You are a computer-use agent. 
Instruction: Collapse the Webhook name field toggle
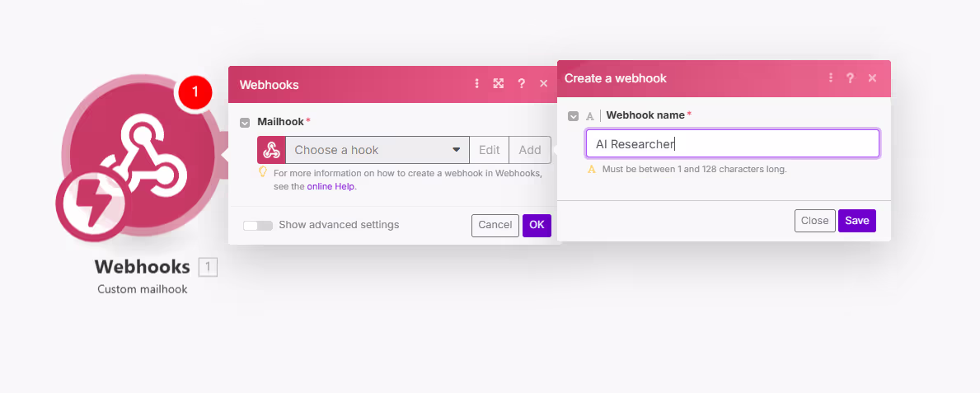(x=573, y=116)
